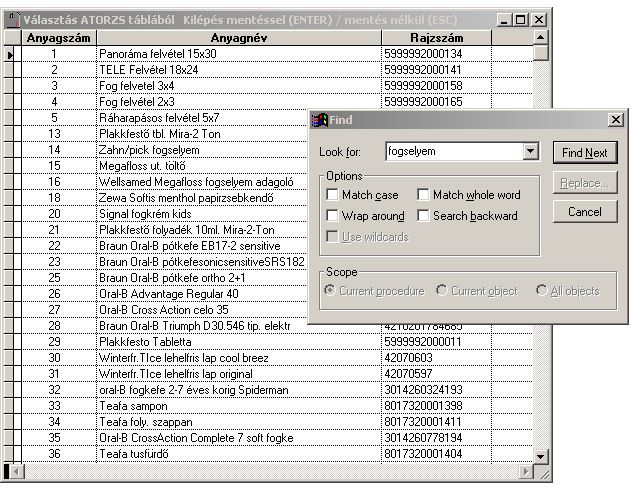The height and width of the screenshot is (487, 632).
Task: Click into the Look for text field
Action: (455, 152)
